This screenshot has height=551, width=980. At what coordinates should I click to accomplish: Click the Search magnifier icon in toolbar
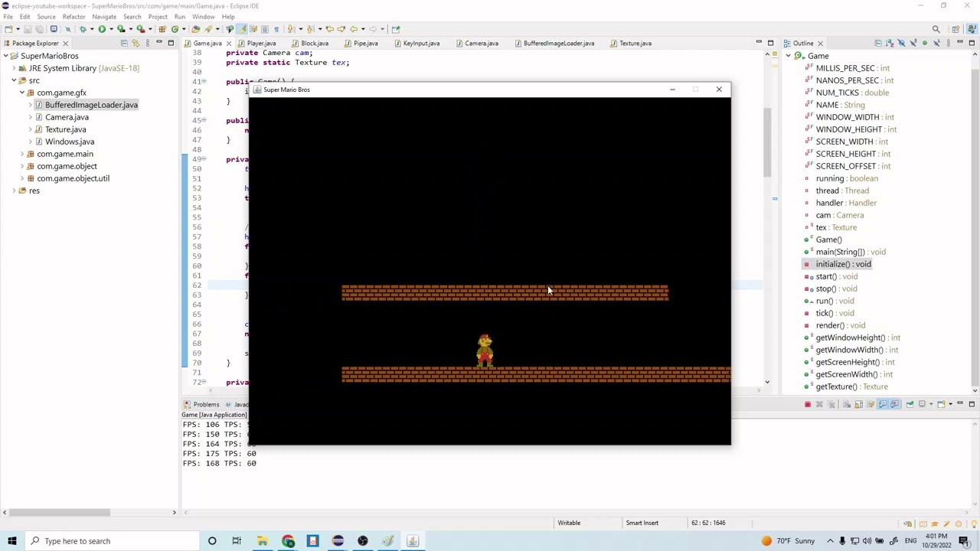tap(936, 29)
